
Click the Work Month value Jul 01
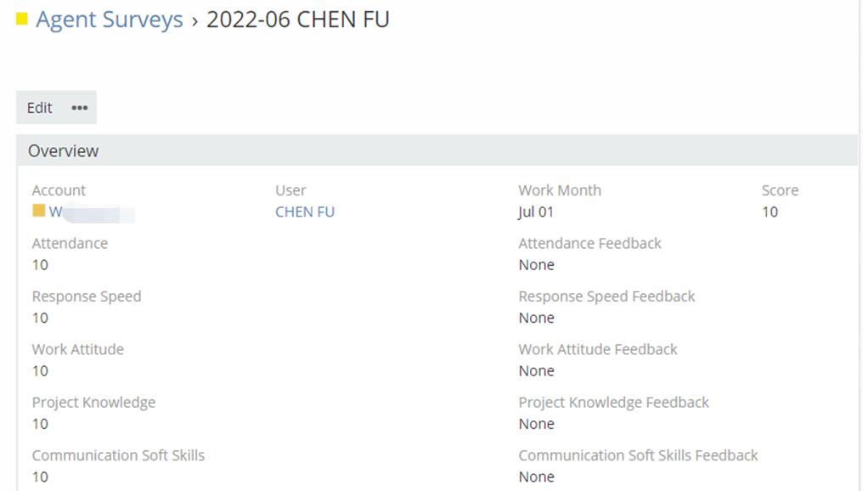point(536,212)
